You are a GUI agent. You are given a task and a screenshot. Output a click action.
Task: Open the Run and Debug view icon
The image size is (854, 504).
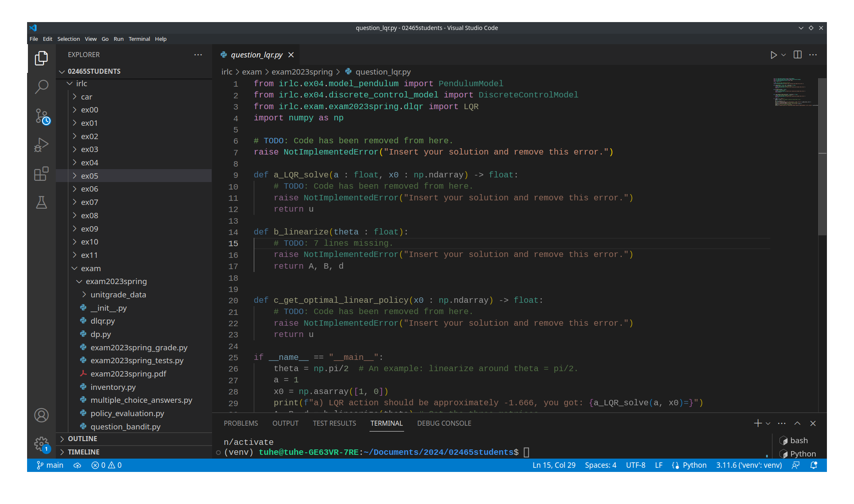click(41, 145)
